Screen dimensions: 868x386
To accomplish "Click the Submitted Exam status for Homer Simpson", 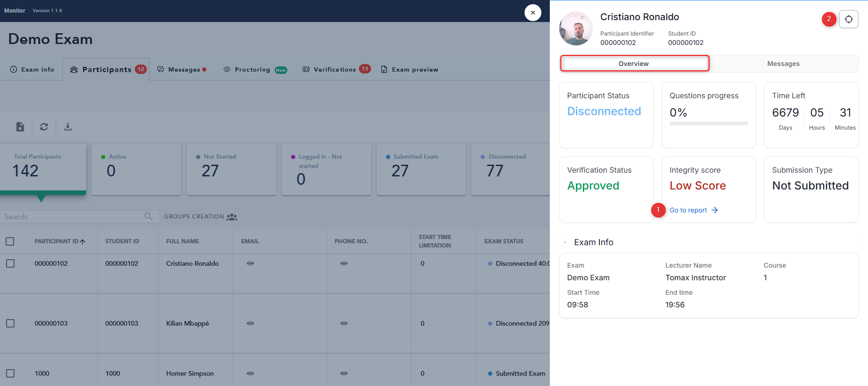I will coord(520,373).
